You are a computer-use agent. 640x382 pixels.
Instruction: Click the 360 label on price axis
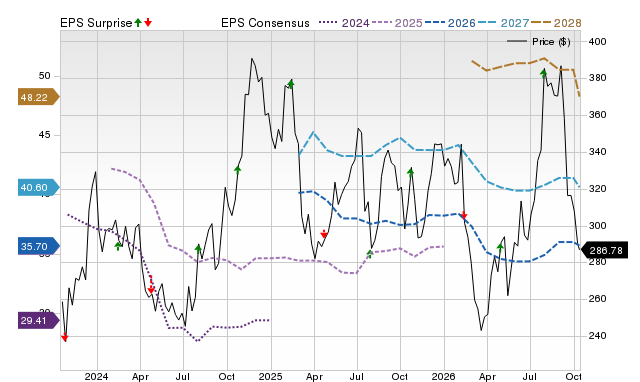tap(598, 115)
